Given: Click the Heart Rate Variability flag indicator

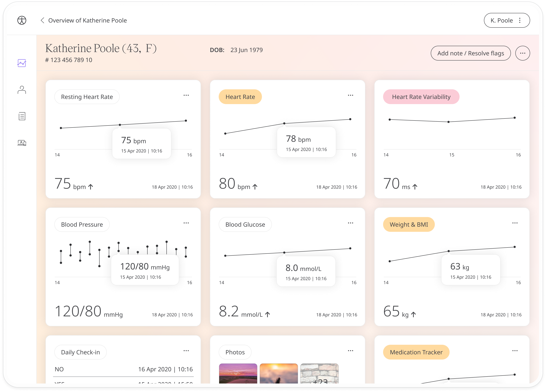Looking at the screenshot, I should [421, 97].
